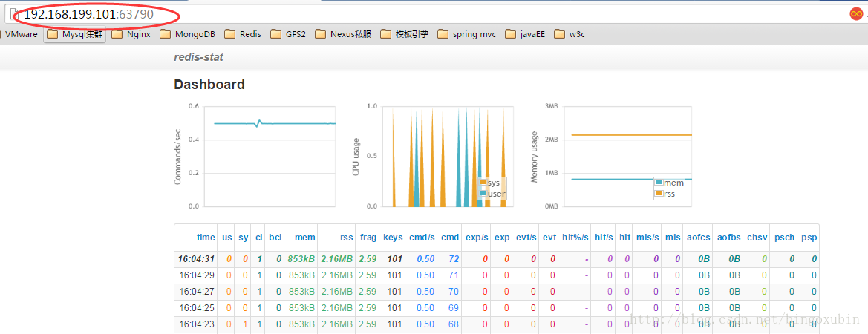Image resolution: width=868 pixels, height=334 pixels.
Task: Click the orange infinity extension icon
Action: (x=856, y=14)
